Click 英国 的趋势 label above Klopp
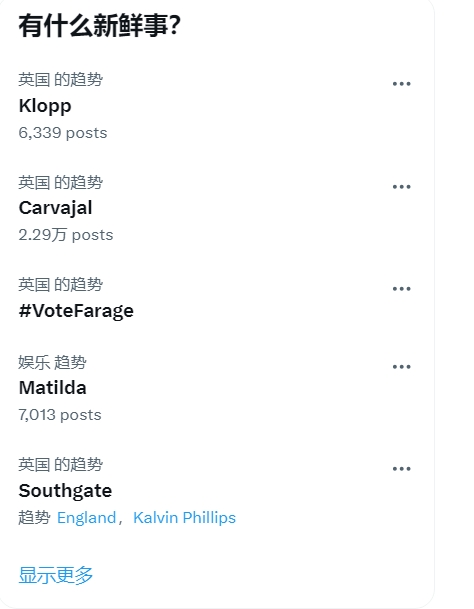This screenshot has height=609, width=474. tap(61, 80)
